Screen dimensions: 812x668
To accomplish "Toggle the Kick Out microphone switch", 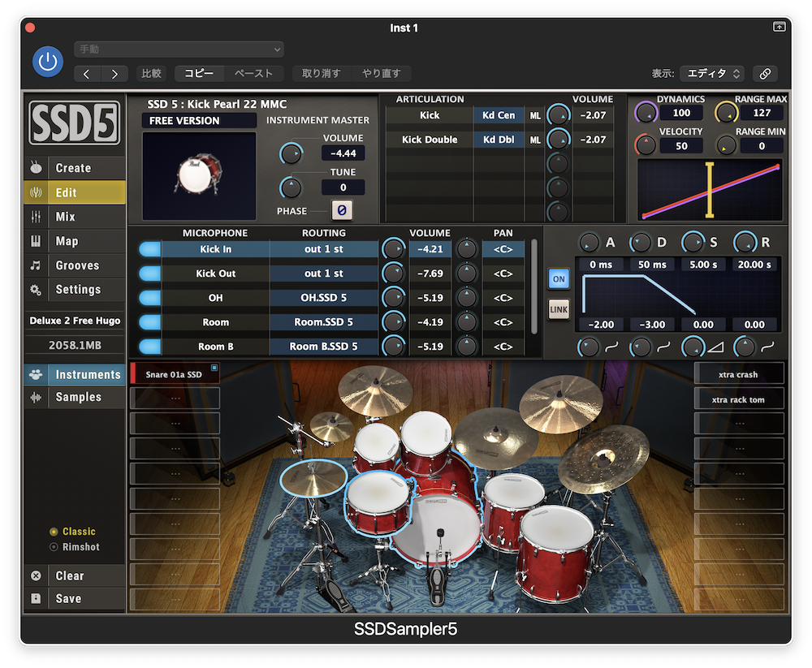I will (150, 274).
